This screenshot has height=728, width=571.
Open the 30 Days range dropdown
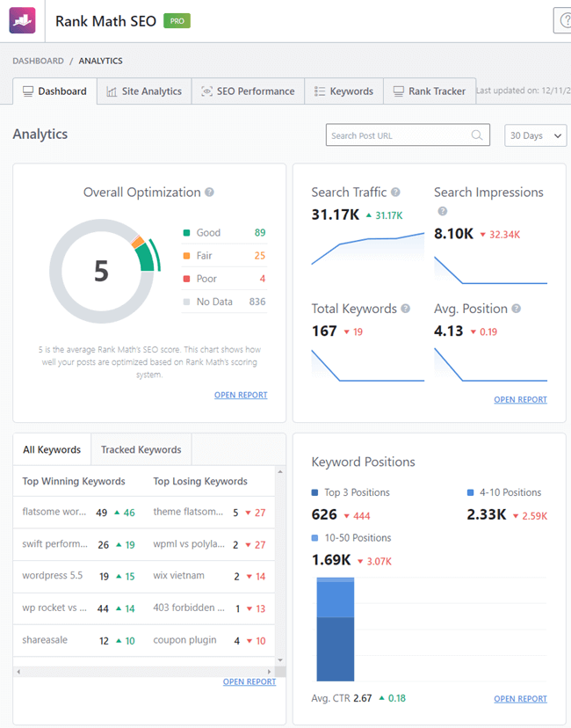pos(535,135)
